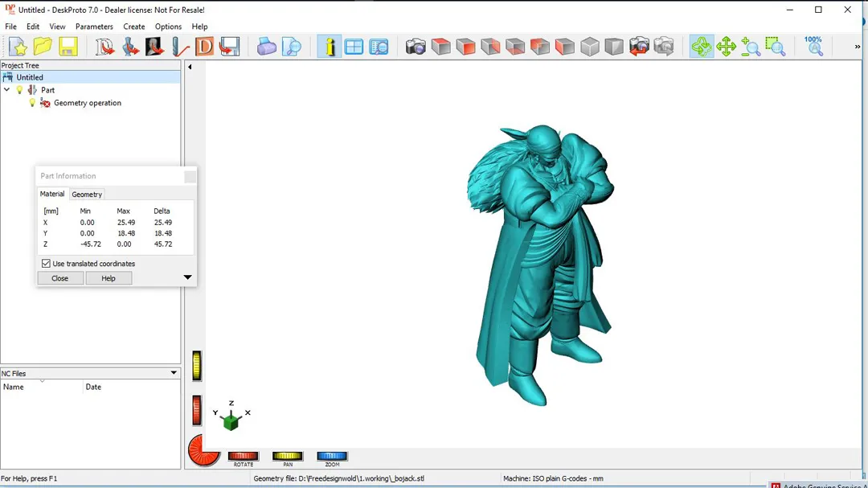Open the Parameters menu
The image size is (868, 488).
pos(94,27)
